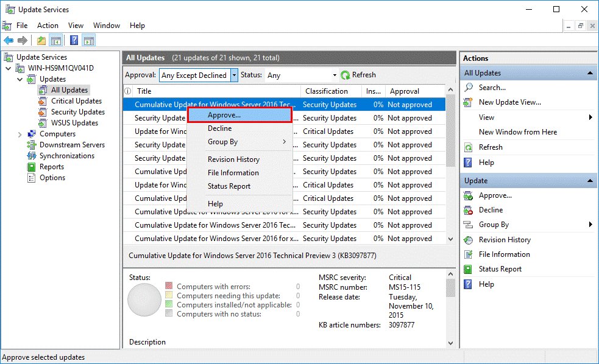Screen dimensions: 599x364
Task: Click the green Refresh button near Status
Action: pos(358,75)
